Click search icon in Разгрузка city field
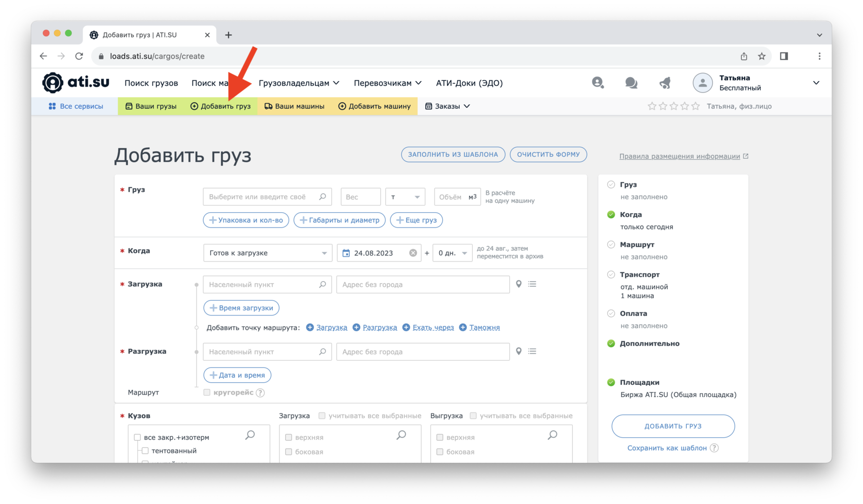Image resolution: width=863 pixels, height=504 pixels. (x=323, y=352)
